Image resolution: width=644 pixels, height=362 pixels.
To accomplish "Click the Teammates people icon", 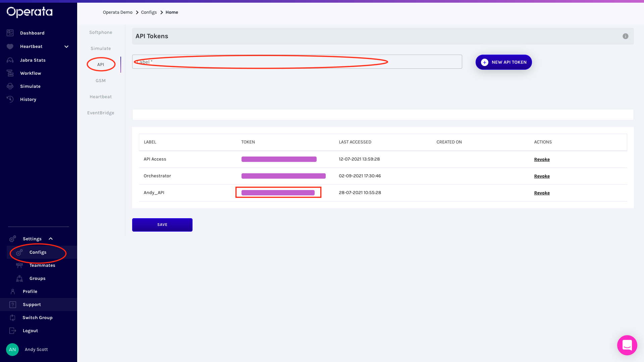I will 19,265.
